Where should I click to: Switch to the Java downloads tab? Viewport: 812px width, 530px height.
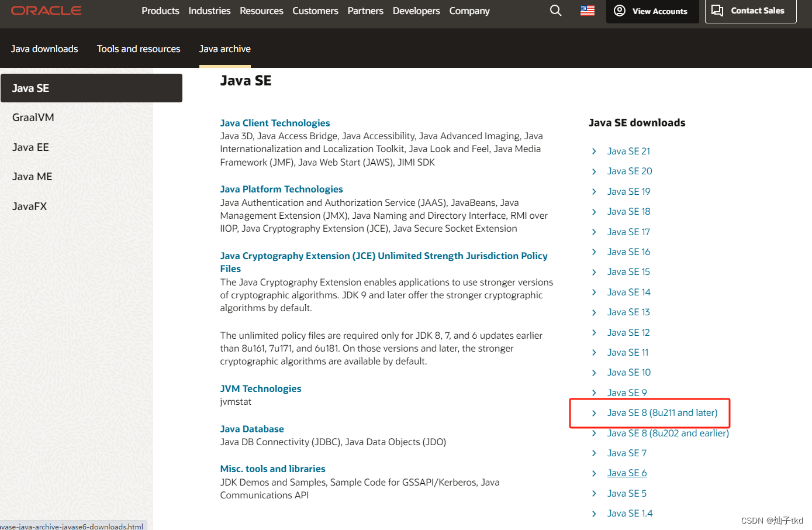click(x=44, y=49)
